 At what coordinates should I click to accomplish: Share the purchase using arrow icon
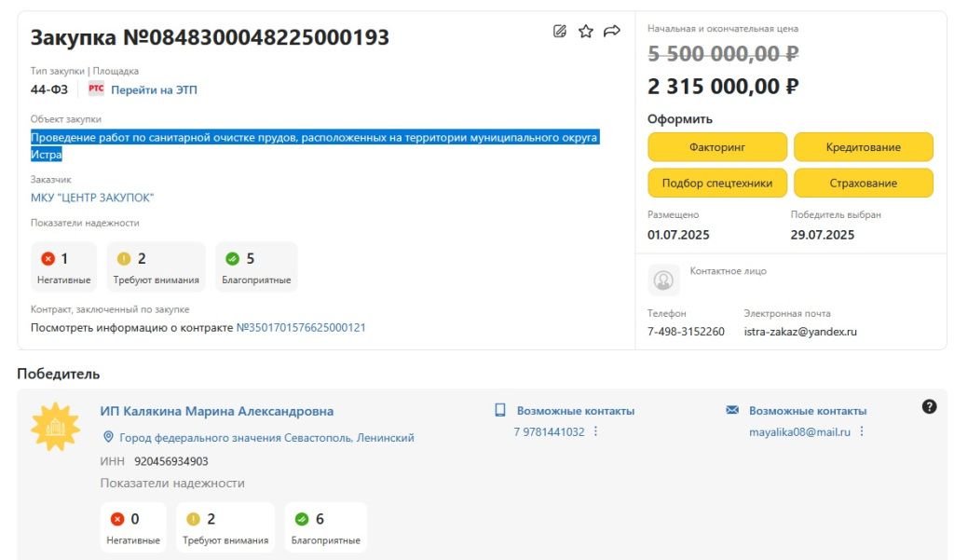pyautogui.click(x=611, y=32)
